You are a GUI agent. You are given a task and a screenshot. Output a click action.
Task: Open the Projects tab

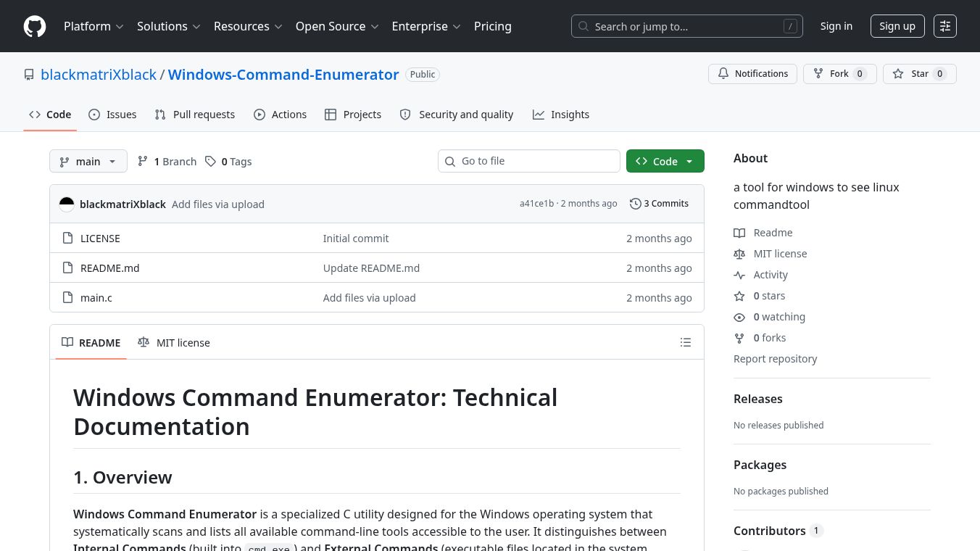(x=353, y=115)
